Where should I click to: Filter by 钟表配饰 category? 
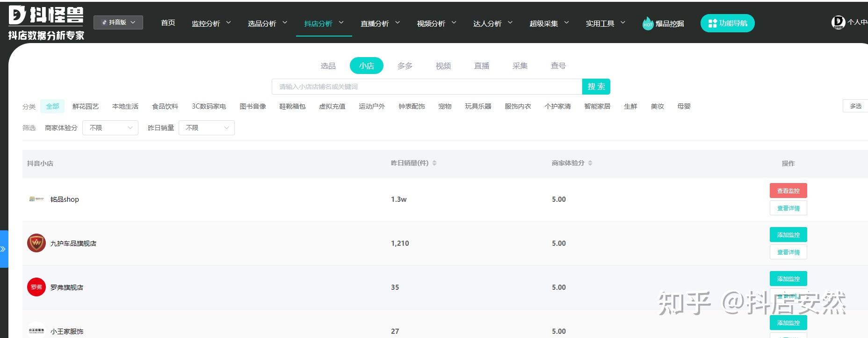(412, 106)
